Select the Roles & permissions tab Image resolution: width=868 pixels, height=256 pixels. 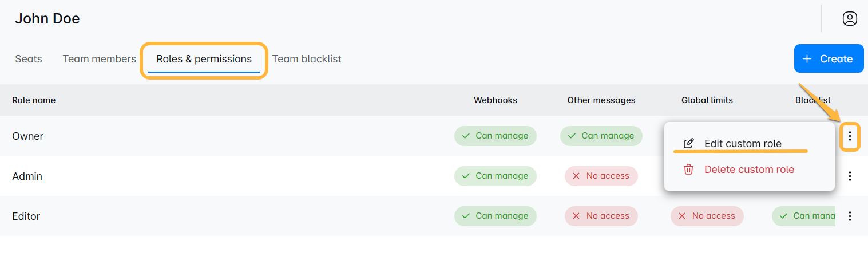point(204,59)
